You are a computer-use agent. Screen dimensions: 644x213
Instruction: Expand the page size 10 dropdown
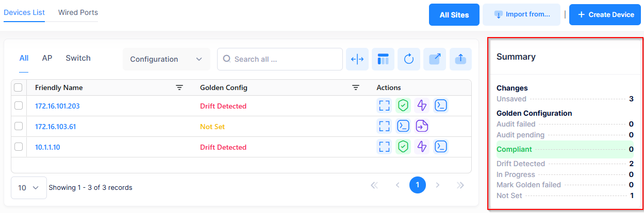[x=28, y=188]
